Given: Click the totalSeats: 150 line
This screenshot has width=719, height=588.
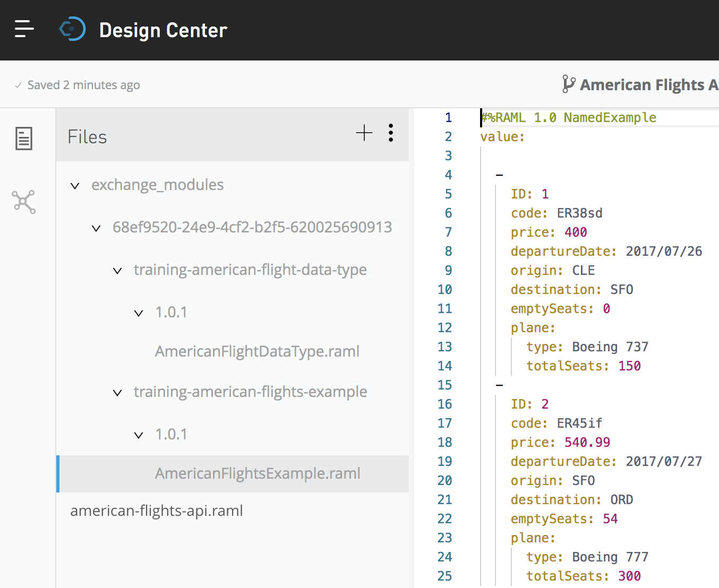Looking at the screenshot, I should [x=584, y=366].
